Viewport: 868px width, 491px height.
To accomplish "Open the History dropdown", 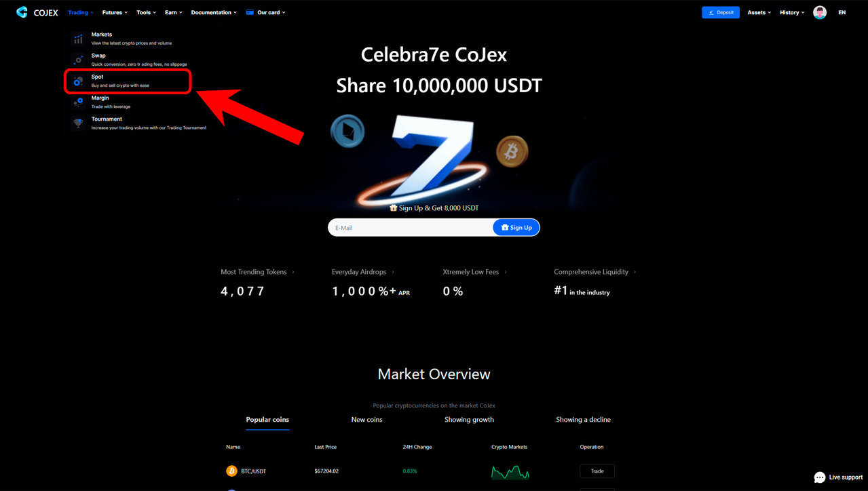I will [792, 12].
